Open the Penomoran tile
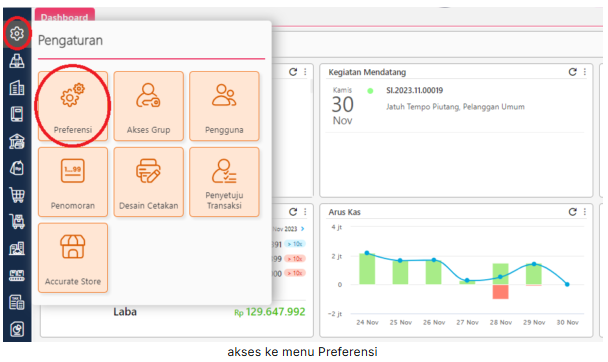The image size is (608, 362). [x=73, y=182]
